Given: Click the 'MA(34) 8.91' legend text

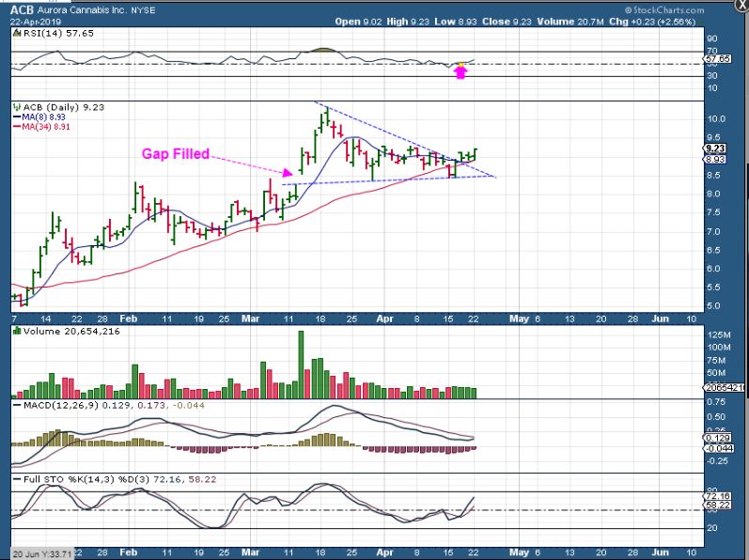Looking at the screenshot, I should [x=46, y=127].
